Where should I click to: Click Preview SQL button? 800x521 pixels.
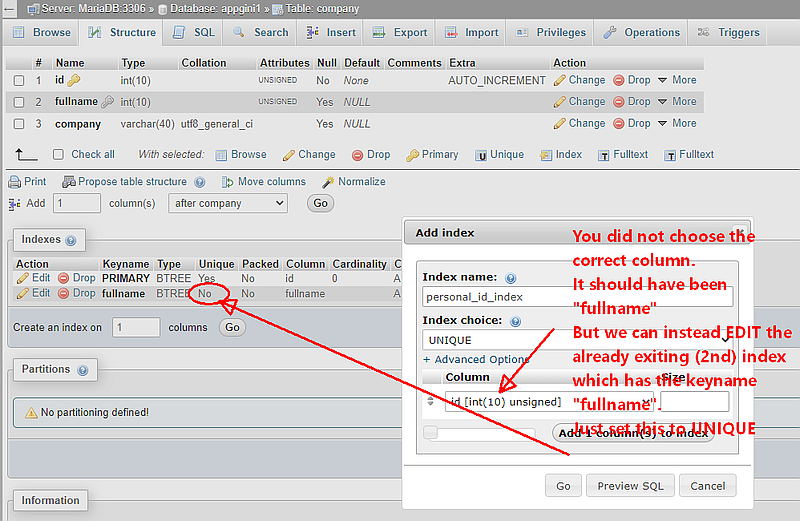[x=631, y=486]
